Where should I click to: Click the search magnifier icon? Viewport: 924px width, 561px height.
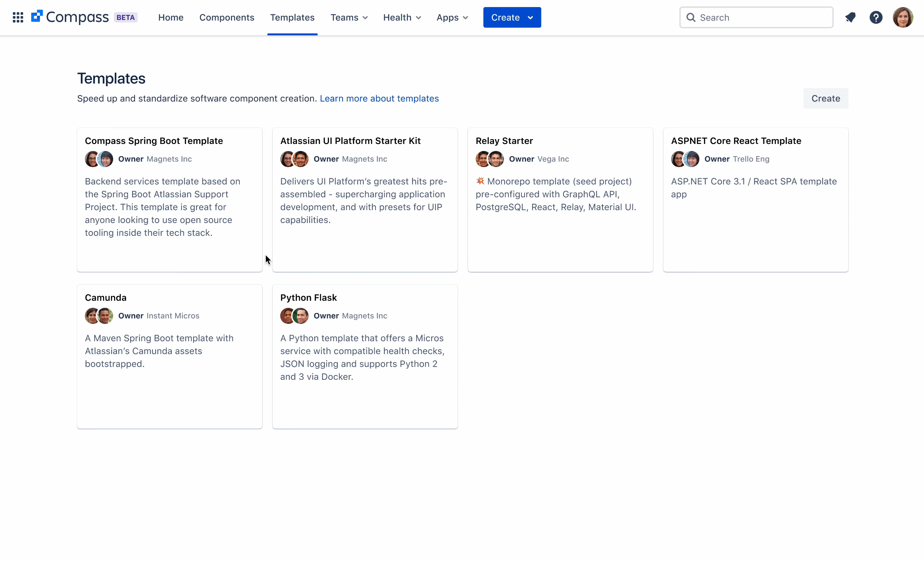[x=691, y=17]
